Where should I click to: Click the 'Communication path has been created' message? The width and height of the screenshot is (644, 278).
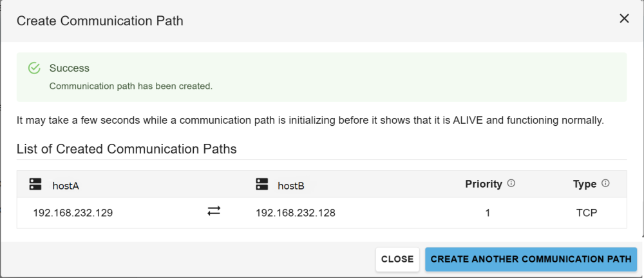pyautogui.click(x=131, y=86)
